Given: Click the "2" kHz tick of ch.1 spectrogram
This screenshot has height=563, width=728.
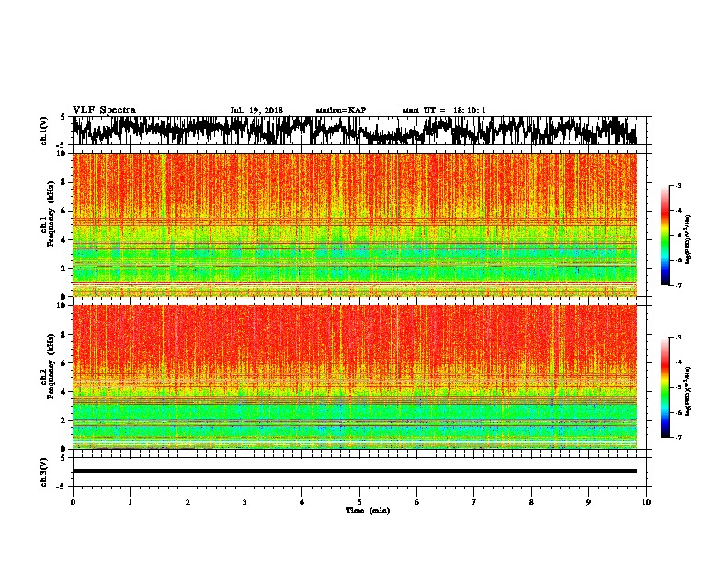Looking at the screenshot, I should (64, 269).
